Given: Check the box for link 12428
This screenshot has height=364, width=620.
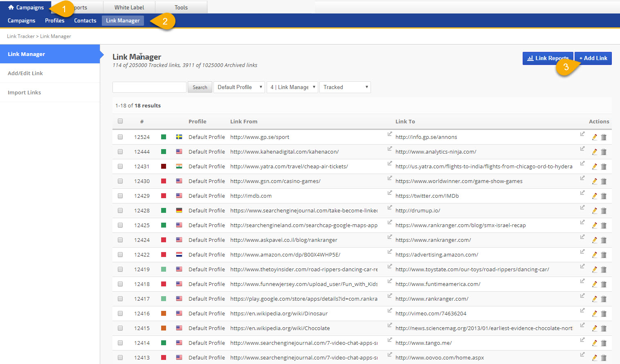Looking at the screenshot, I should click(x=120, y=210).
